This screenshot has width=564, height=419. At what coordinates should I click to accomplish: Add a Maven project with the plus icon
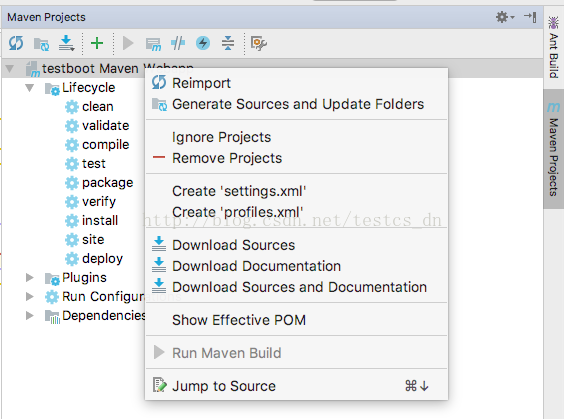(97, 43)
